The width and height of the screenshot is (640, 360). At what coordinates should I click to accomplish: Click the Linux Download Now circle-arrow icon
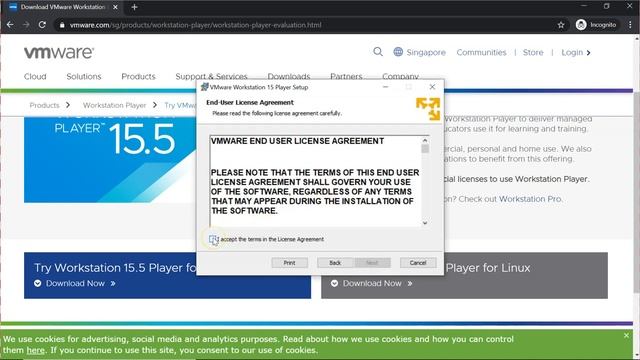click(334, 283)
